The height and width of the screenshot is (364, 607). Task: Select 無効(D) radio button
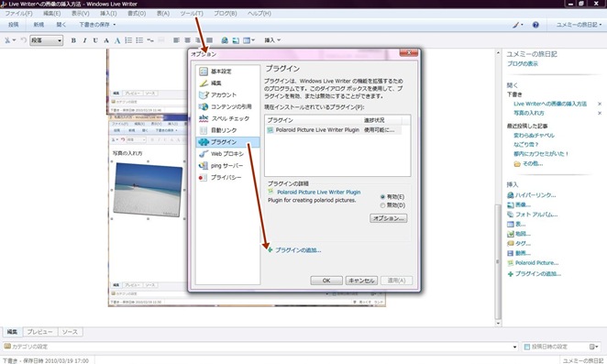click(392, 205)
